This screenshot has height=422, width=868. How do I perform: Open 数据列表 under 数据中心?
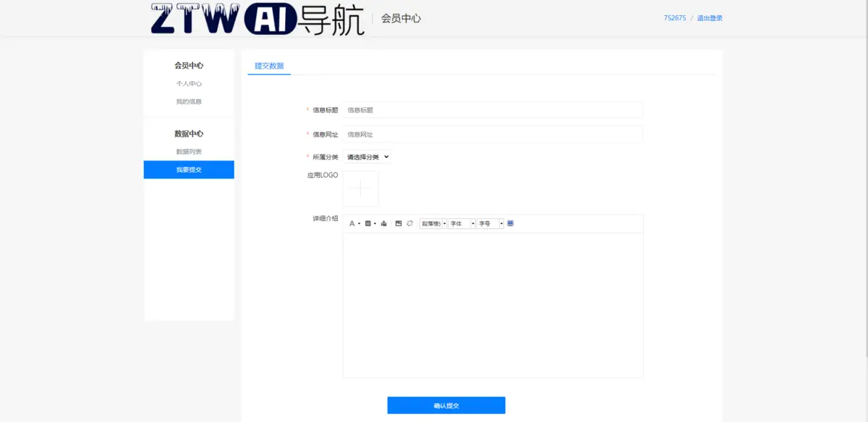pos(189,151)
